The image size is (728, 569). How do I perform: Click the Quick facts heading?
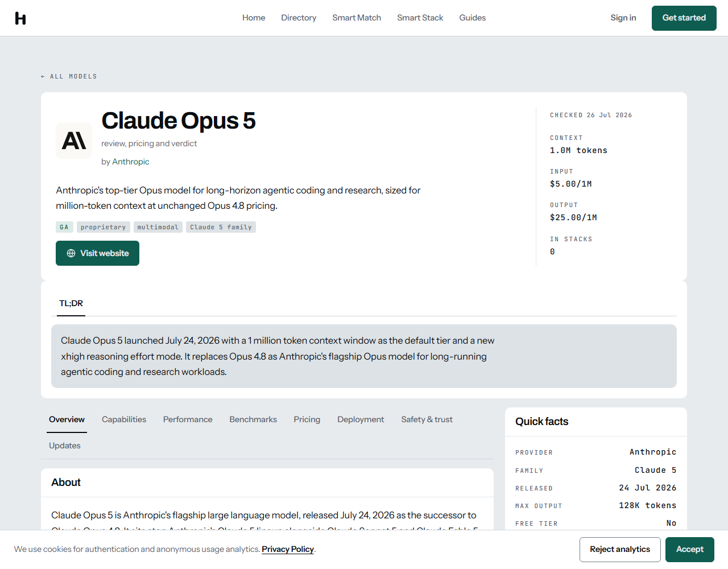click(542, 422)
